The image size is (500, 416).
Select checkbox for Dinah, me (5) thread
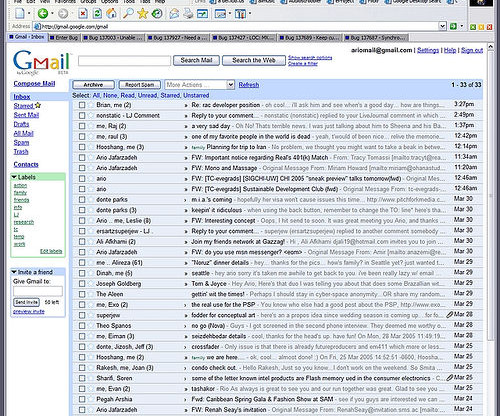click(82, 273)
